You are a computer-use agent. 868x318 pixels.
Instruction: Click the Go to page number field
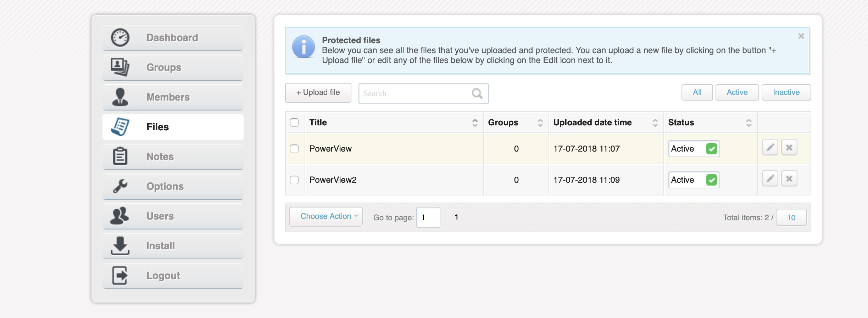[x=428, y=217]
